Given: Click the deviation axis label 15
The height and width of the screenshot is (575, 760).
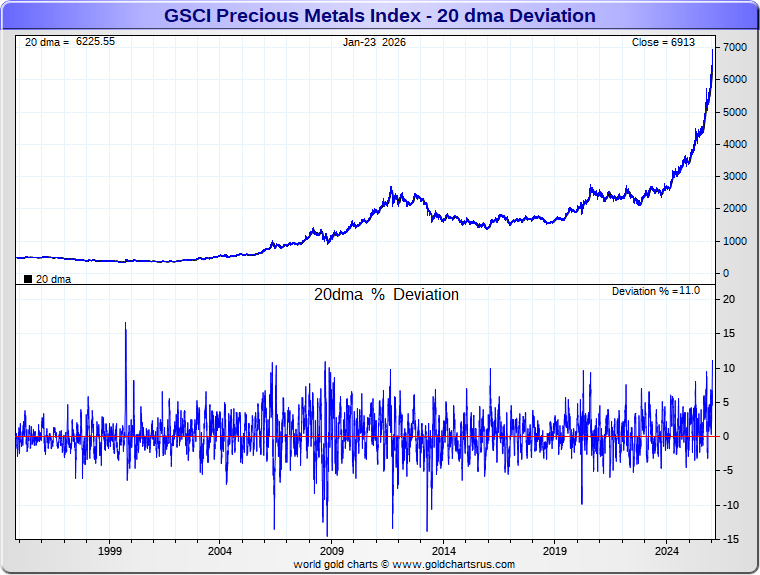Looking at the screenshot, I should 728,334.
